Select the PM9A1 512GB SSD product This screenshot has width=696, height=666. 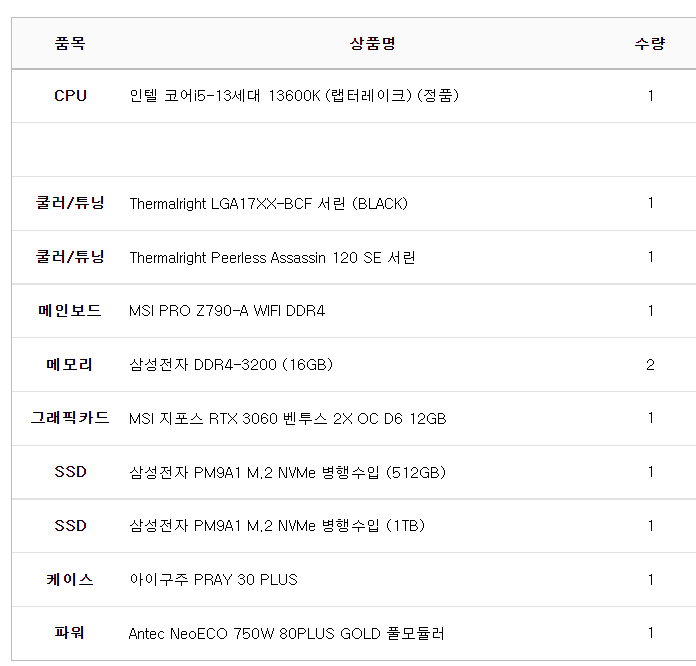pos(287,472)
